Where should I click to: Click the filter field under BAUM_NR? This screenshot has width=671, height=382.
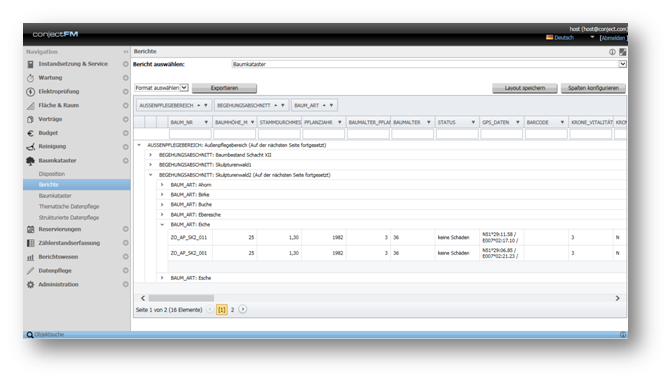pyautogui.click(x=190, y=134)
